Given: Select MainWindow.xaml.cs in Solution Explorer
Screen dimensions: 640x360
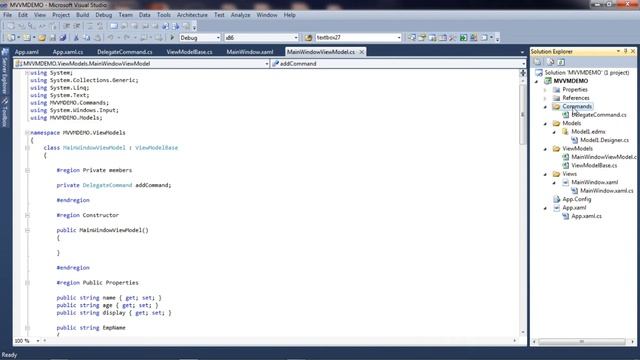Looking at the screenshot, I should tap(607, 191).
